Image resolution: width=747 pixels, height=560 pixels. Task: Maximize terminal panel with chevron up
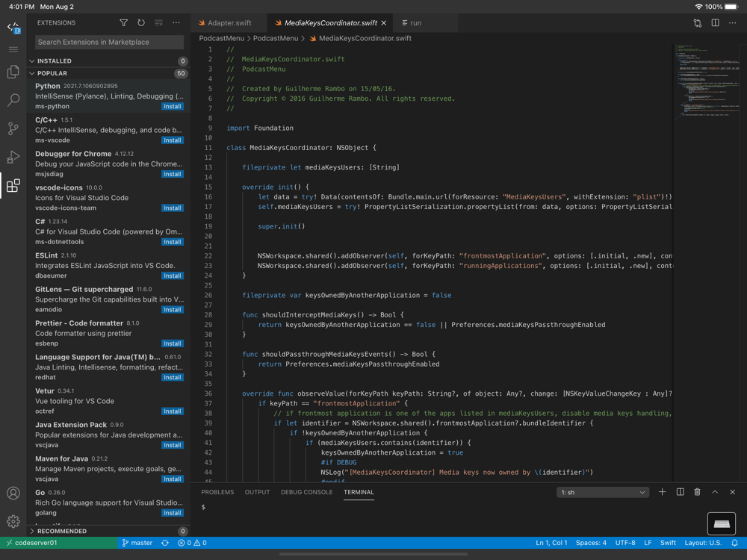tap(715, 492)
